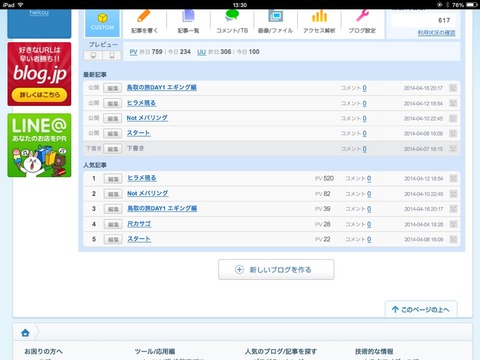Open the blog.jp banner advertisement

(x=39, y=74)
